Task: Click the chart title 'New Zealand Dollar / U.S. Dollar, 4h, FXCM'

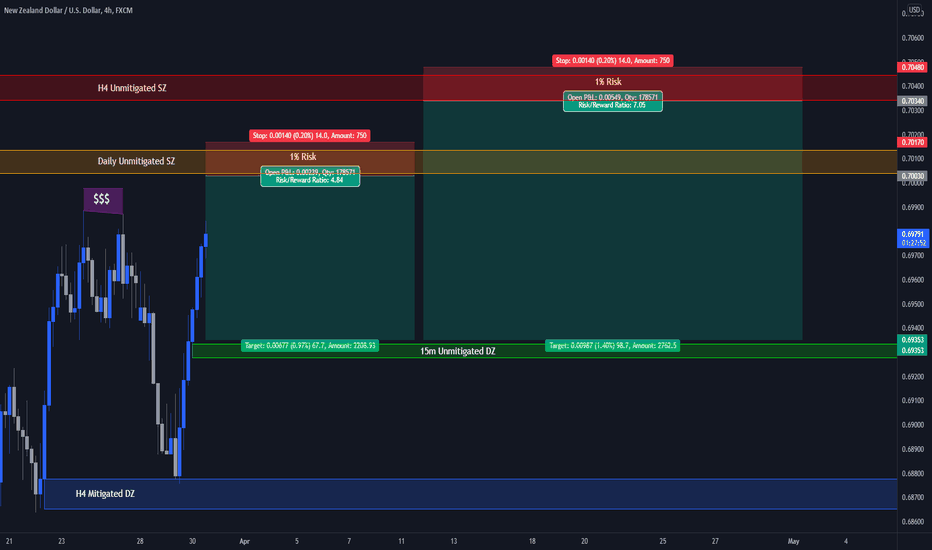Action: tap(68, 10)
